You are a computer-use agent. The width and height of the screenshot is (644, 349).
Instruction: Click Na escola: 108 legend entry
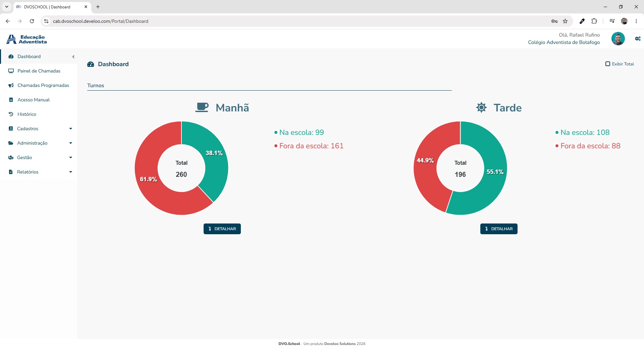(582, 133)
